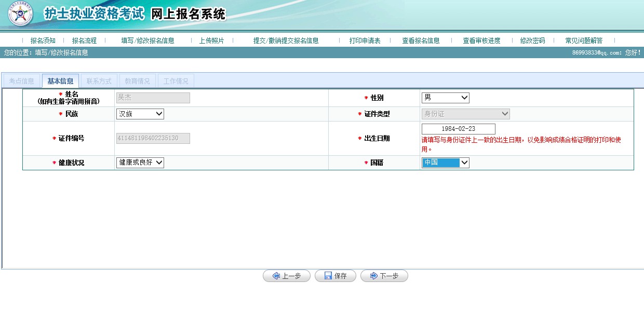Viewport: 644px width, 309px height.
Task: Click the 保存 save button
Action: [335, 276]
